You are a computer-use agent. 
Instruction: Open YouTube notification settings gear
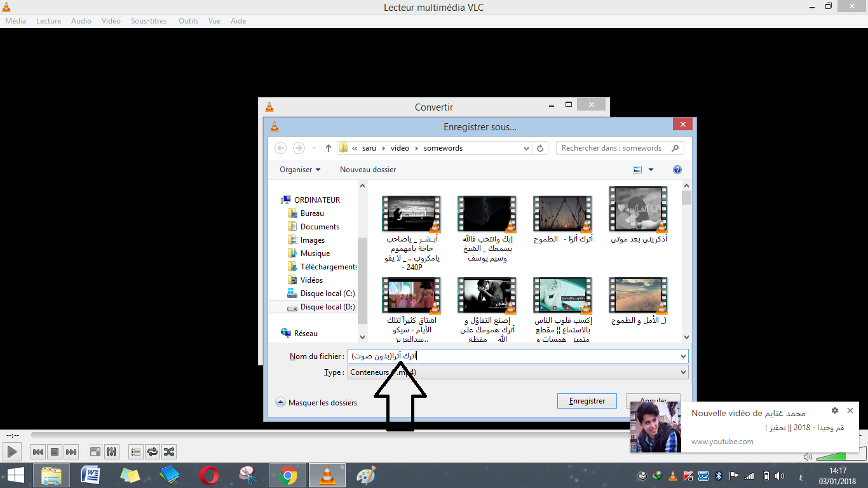[x=835, y=410]
